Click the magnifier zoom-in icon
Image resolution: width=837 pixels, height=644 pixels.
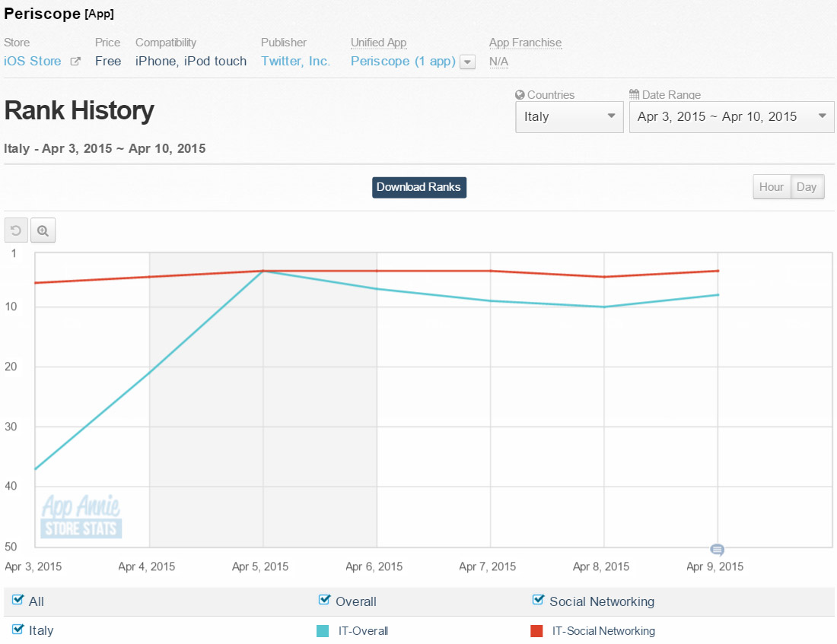point(43,230)
